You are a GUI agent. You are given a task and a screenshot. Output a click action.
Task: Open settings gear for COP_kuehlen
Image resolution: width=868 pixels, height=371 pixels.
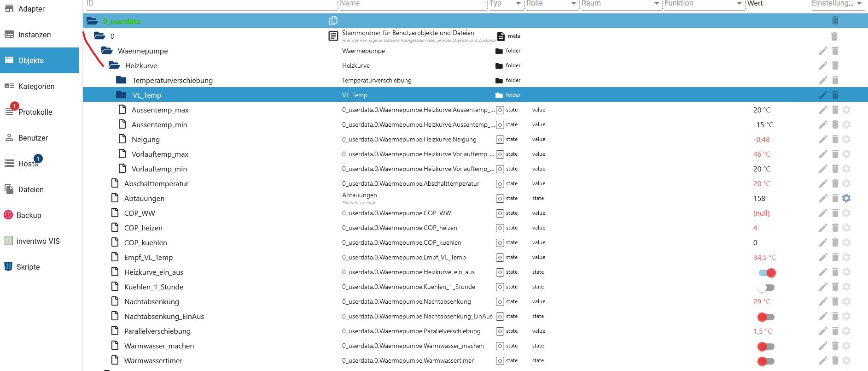tap(846, 242)
